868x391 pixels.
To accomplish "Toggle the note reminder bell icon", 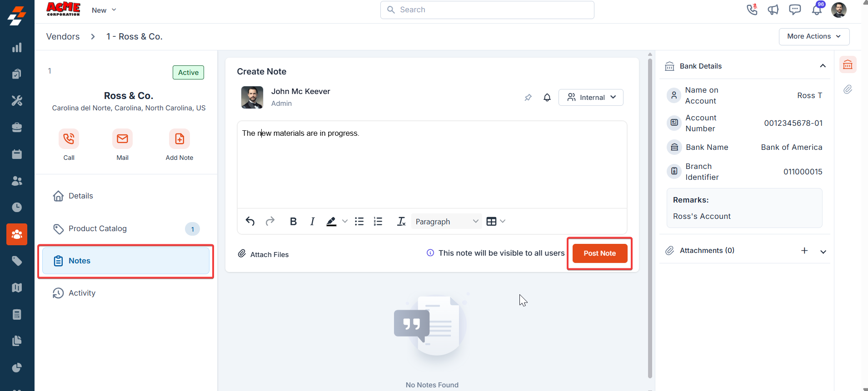I will pyautogui.click(x=547, y=97).
